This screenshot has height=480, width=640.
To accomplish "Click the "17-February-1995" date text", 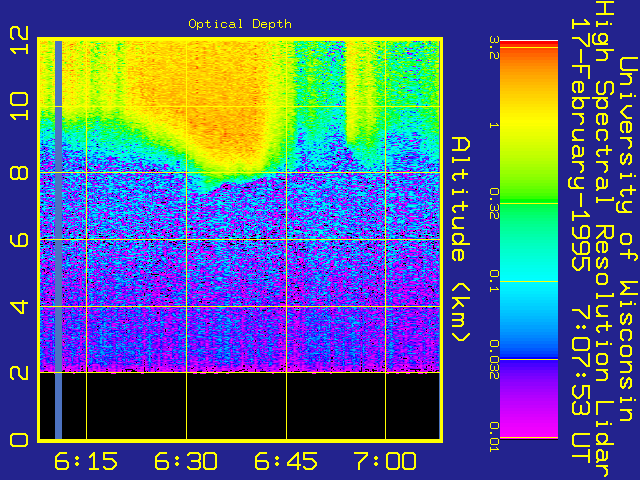I will 581,145.
